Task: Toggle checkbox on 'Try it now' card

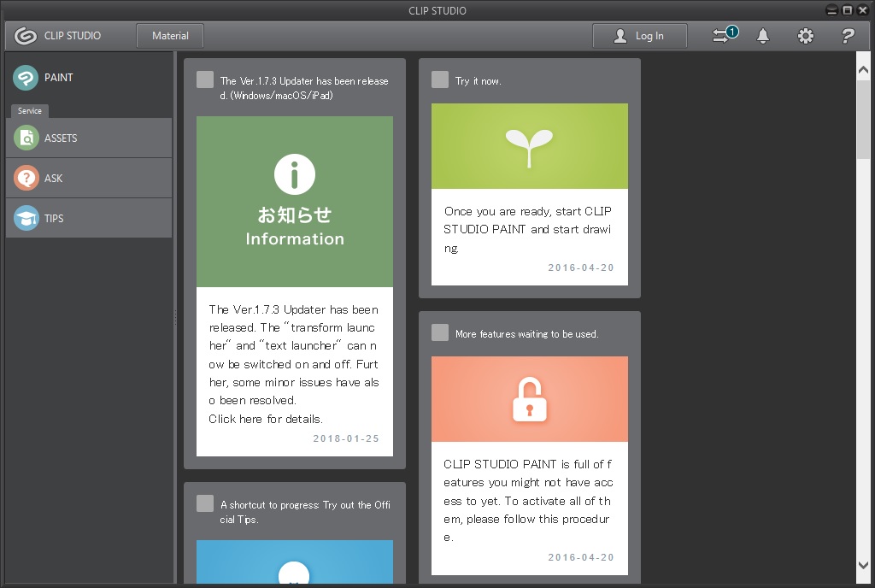Action: (440, 79)
